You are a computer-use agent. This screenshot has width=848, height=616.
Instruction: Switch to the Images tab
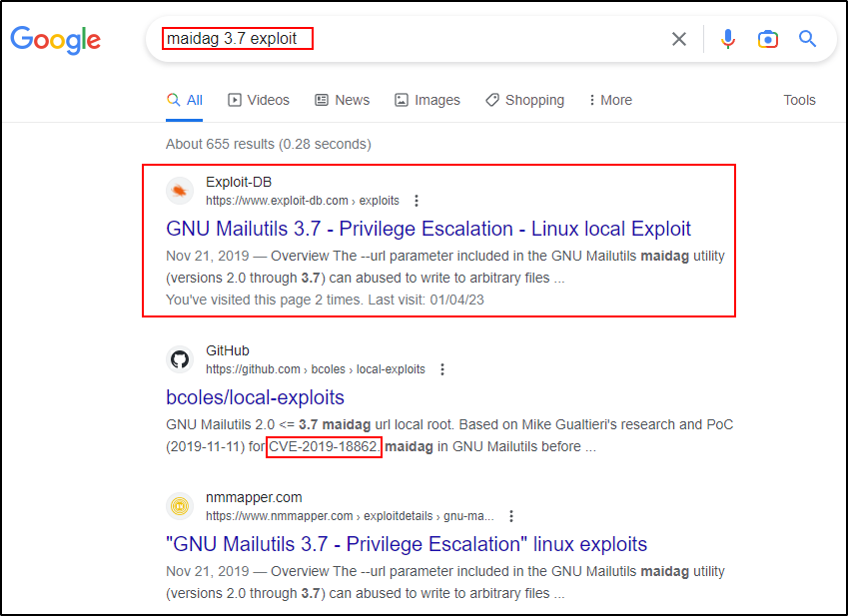pyautogui.click(x=427, y=100)
